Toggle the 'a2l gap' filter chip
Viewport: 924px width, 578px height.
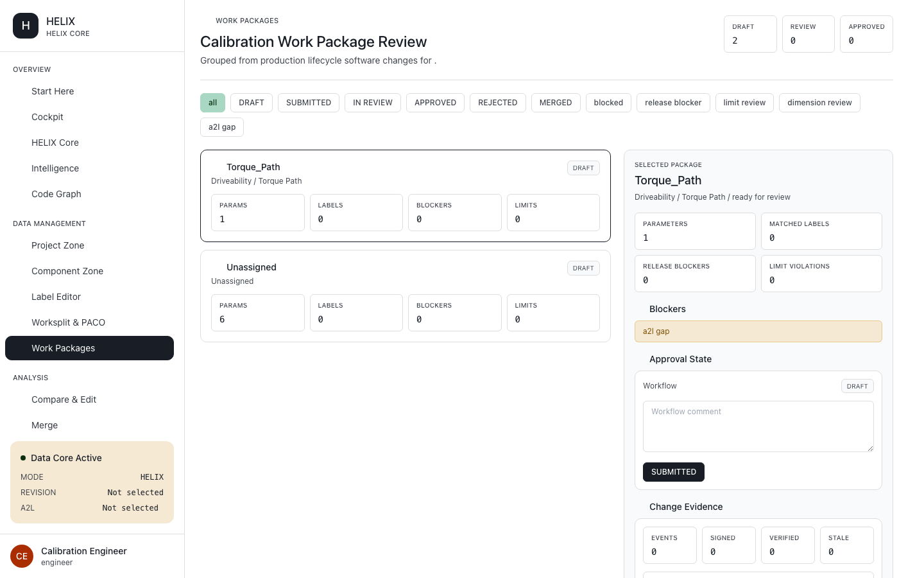tap(222, 127)
